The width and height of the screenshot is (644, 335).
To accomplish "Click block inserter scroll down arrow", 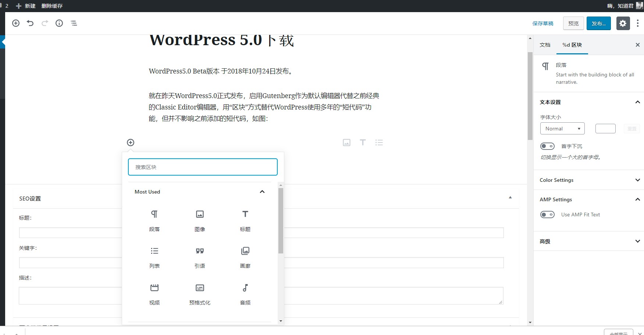I will click(281, 321).
